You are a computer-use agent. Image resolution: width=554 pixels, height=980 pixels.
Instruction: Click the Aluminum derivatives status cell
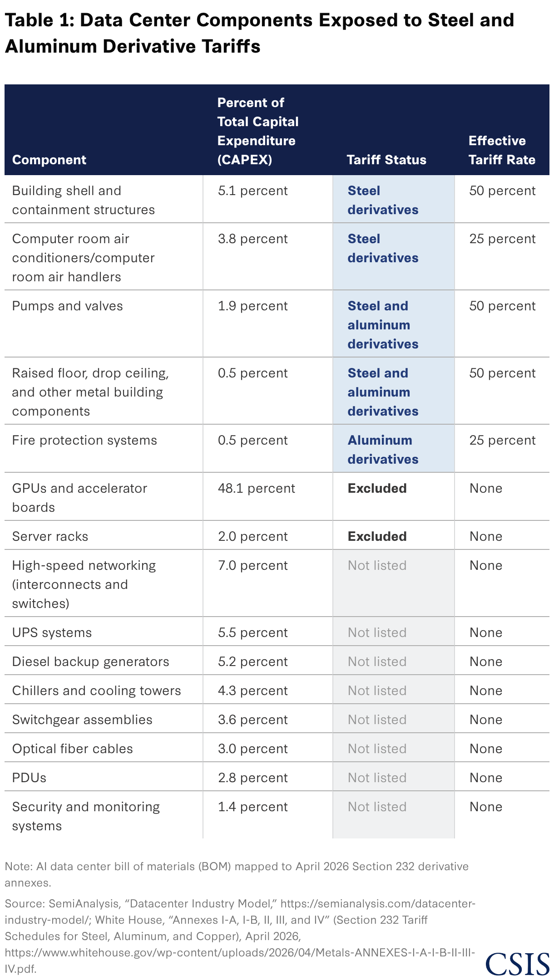(x=394, y=449)
